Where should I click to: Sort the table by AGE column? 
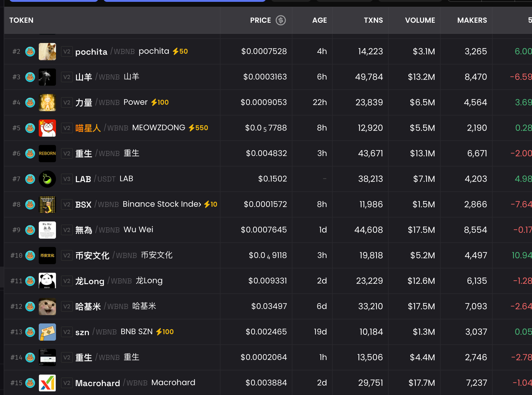320,20
